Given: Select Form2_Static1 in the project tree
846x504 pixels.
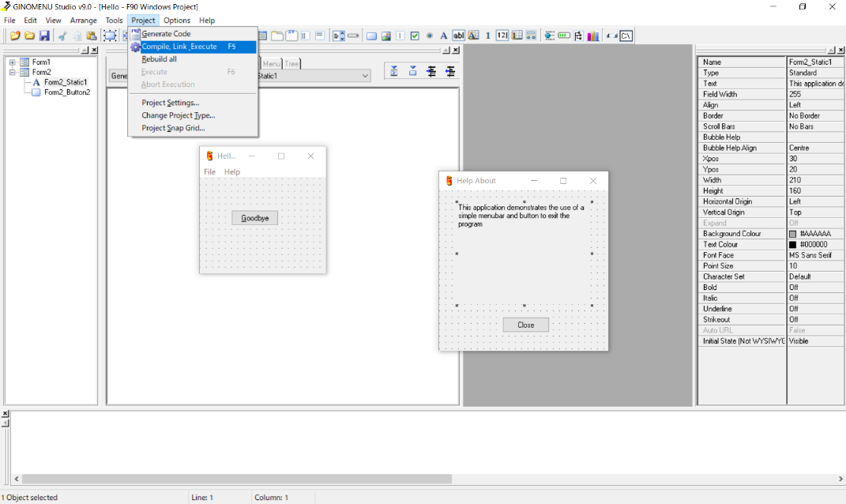Looking at the screenshot, I should (x=66, y=82).
